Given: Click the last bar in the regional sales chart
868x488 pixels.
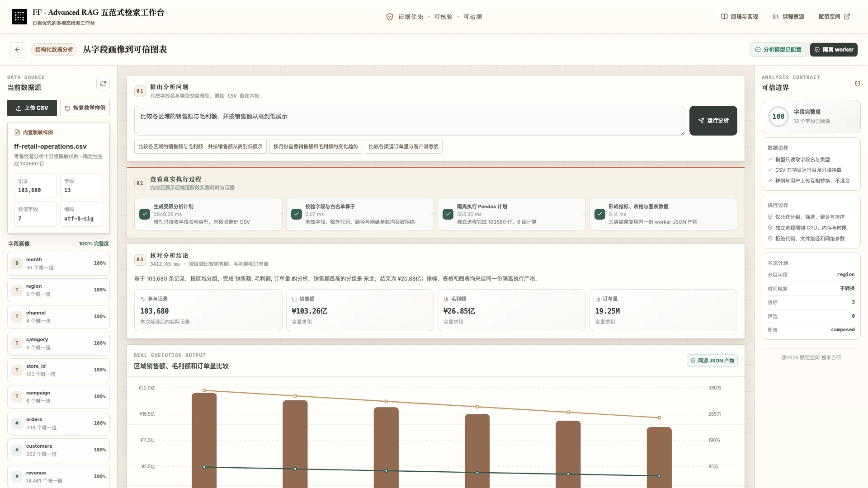Looking at the screenshot, I should tap(659, 458).
